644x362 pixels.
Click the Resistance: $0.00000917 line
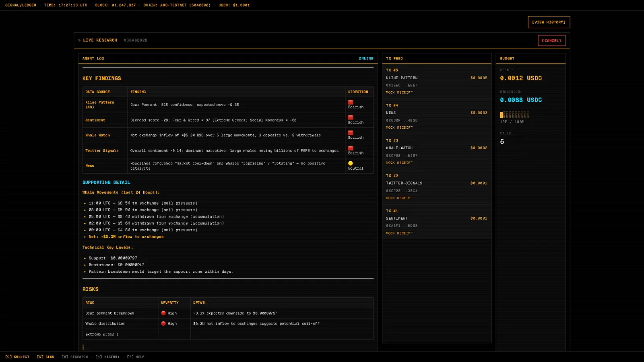click(116, 265)
